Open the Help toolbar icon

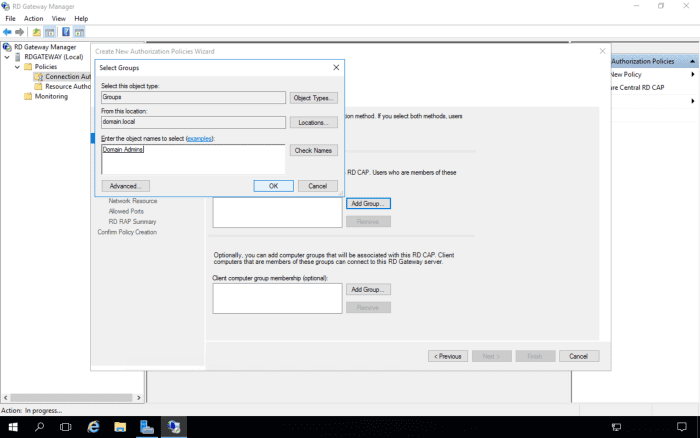tap(66, 32)
